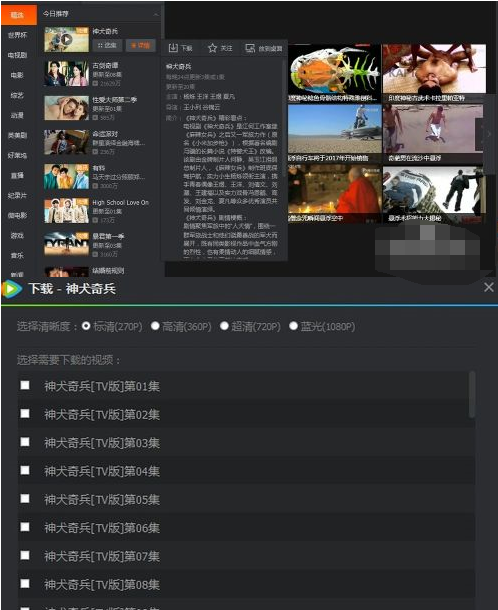
Task: Click the High School Love On title
Action: coord(121,202)
